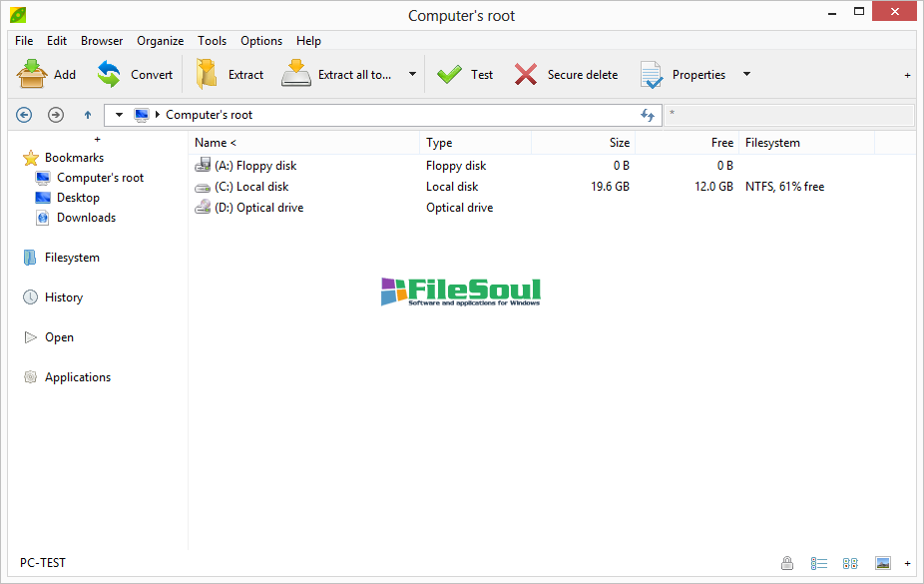Sort by Size column header
924x584 pixels.
584,143
